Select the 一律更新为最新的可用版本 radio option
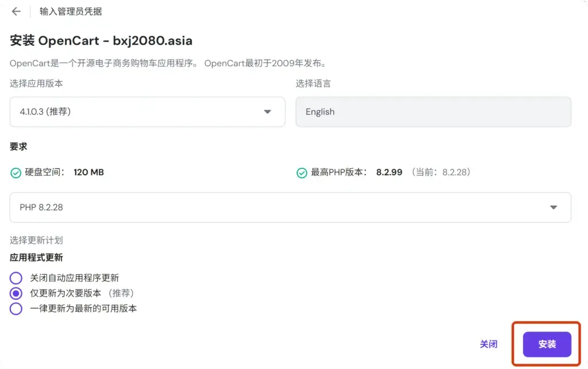Screen dimensions: 588x369 click(x=16, y=309)
